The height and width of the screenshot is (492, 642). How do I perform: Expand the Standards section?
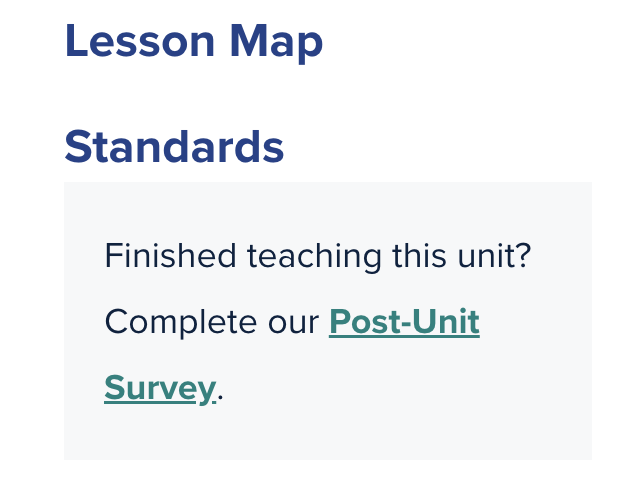click(x=174, y=147)
